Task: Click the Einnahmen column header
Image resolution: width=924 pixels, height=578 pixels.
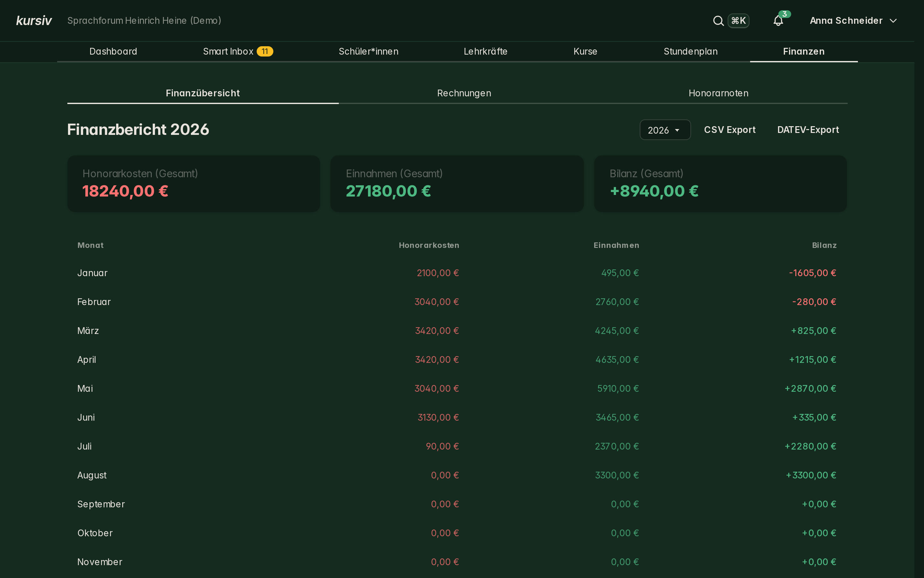Action: (x=616, y=245)
